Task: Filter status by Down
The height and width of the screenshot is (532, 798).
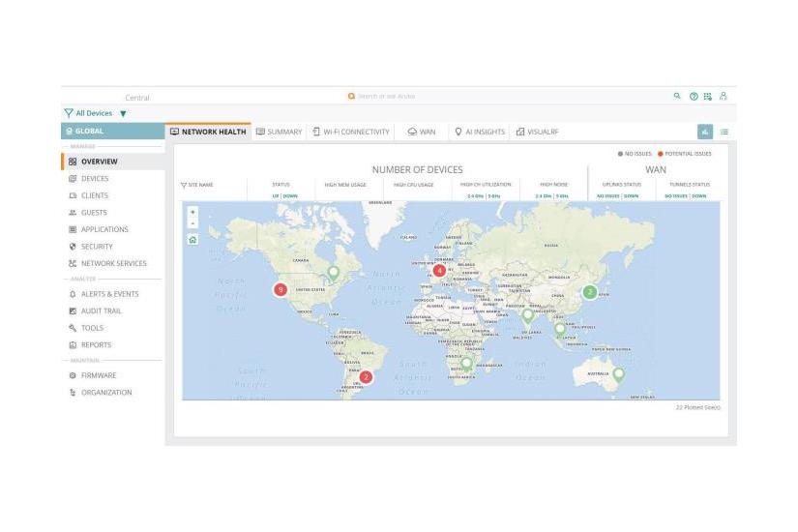Action: (290, 195)
